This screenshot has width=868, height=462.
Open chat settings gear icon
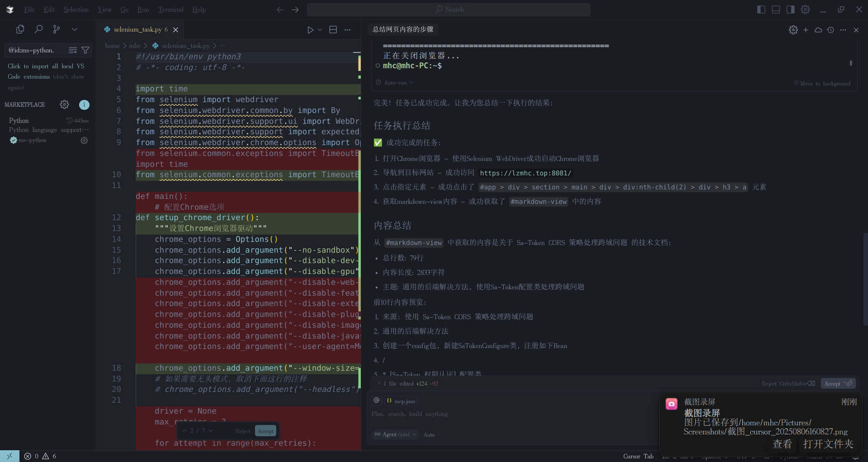click(x=793, y=30)
